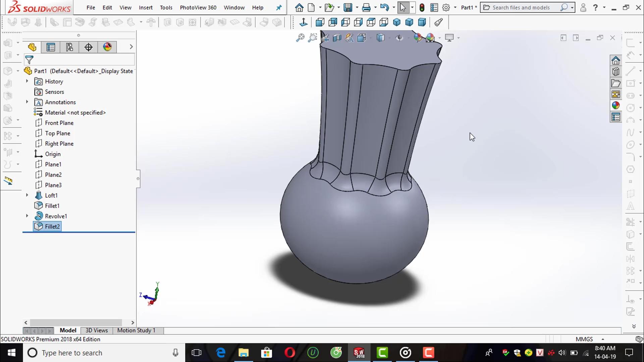Open the SOLIDWORKS 2018 taskbar icon

coord(359,353)
